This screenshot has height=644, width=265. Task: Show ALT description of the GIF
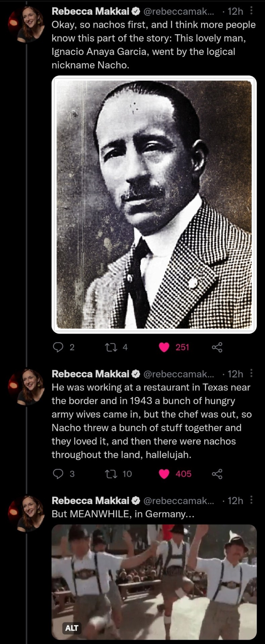(72, 628)
